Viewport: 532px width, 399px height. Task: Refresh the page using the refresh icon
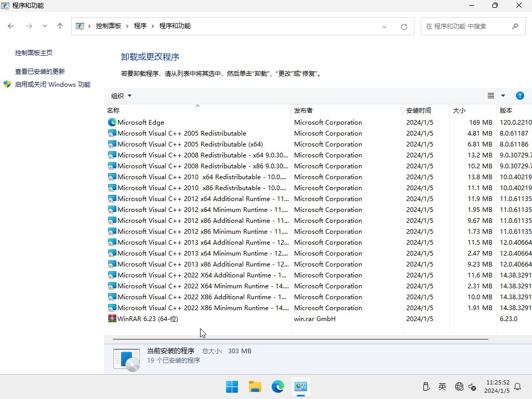404,25
